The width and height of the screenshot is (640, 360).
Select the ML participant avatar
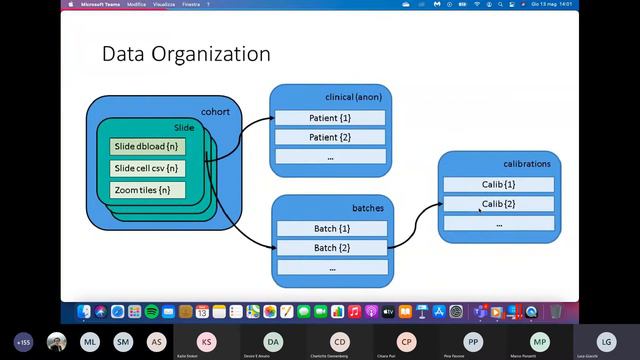tap(90, 342)
